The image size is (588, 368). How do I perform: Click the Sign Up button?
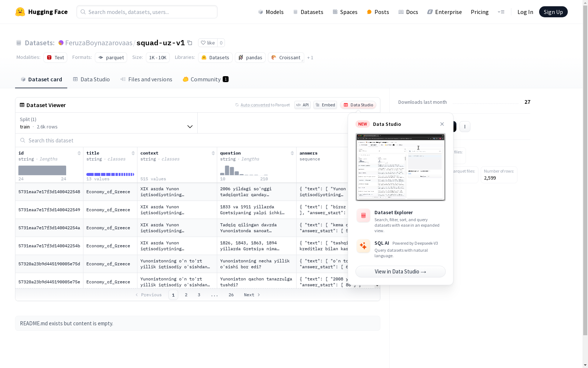click(553, 12)
